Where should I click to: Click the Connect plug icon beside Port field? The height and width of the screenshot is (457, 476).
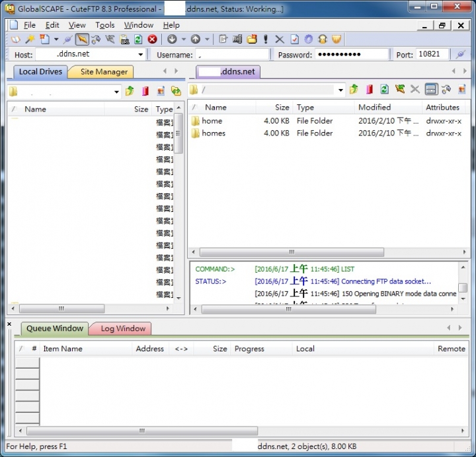[x=461, y=55]
